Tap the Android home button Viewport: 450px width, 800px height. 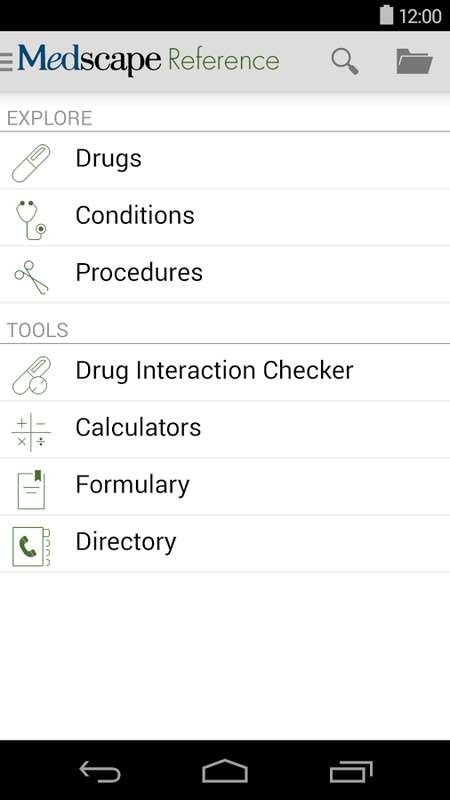tap(225, 771)
